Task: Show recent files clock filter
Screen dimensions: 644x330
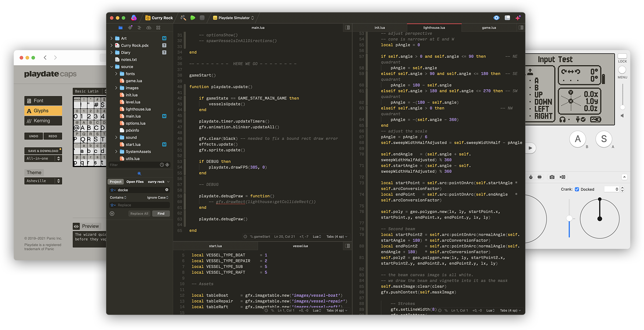Action: pyautogui.click(x=162, y=165)
